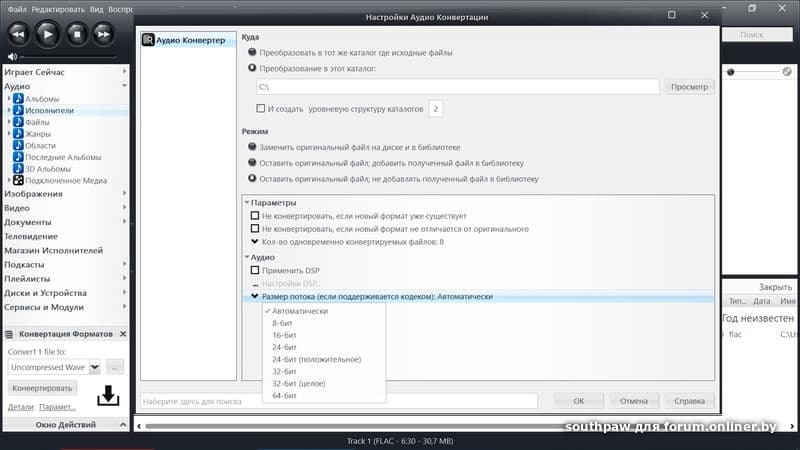Viewport: 800px width, 450px height.
Task: Click the Конвертировать button
Action: coord(42,388)
